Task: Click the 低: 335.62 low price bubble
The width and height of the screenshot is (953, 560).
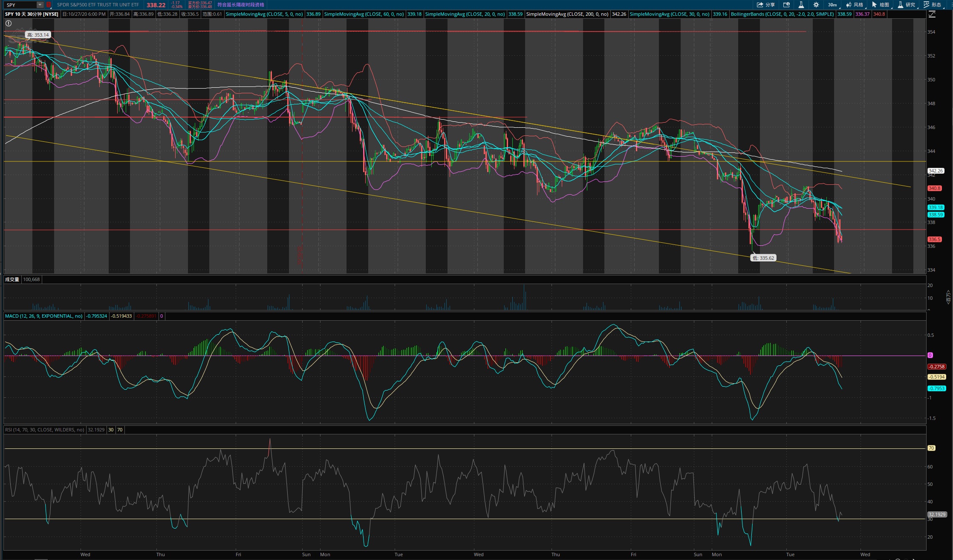Action: (x=763, y=258)
